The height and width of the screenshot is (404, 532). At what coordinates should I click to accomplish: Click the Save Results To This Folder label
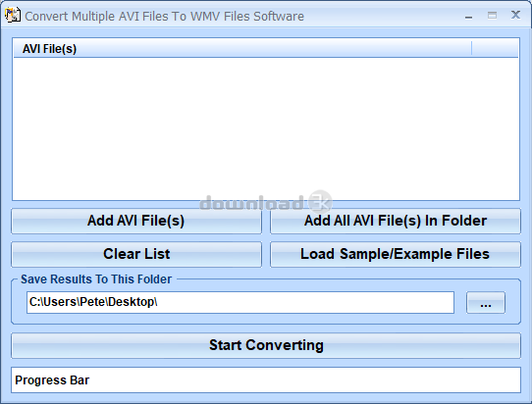tap(96, 279)
